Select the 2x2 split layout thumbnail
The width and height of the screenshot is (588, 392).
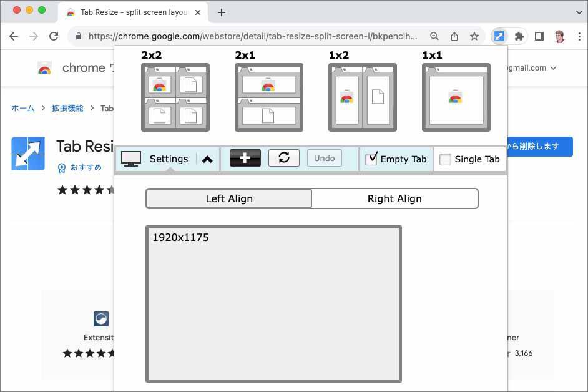pos(175,97)
